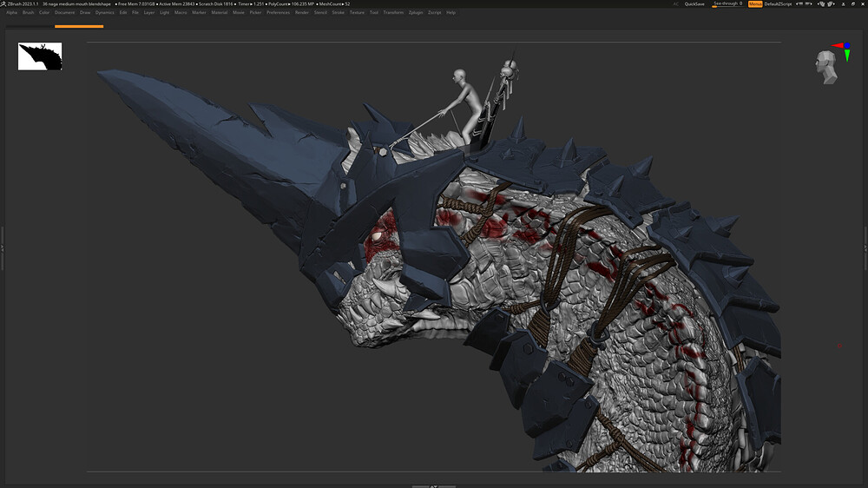The height and width of the screenshot is (488, 868).
Task: Click the silhouette thumbnail preview in the viewport
Action: pyautogui.click(x=40, y=56)
